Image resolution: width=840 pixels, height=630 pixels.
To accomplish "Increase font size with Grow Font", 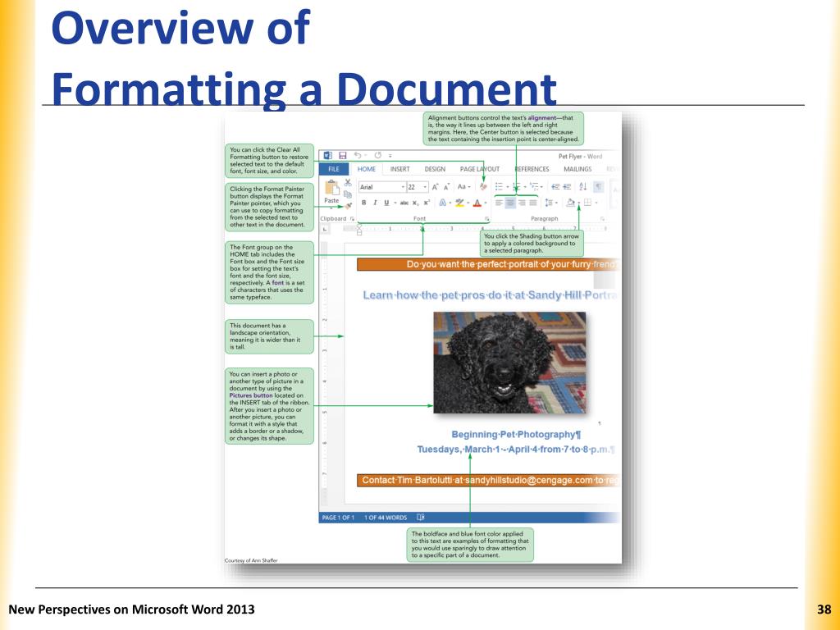I will [435, 187].
